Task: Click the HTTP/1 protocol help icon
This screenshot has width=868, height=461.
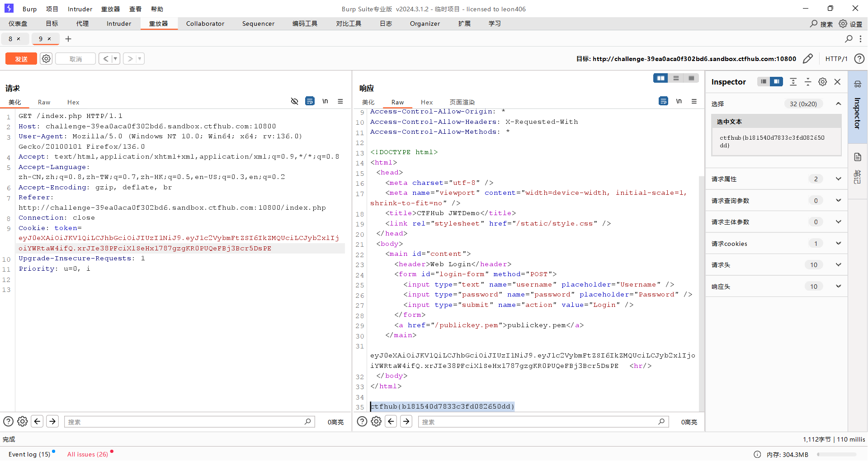Action: coord(859,59)
